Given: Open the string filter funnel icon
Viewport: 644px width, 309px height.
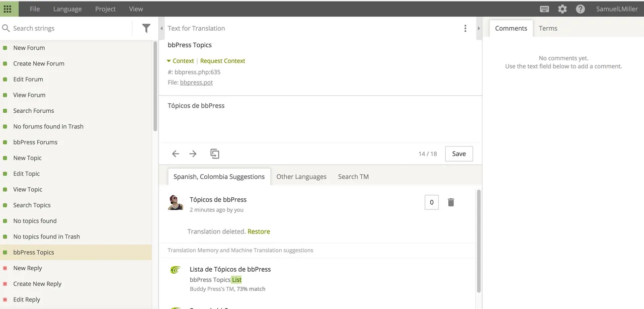Looking at the screenshot, I should pyautogui.click(x=146, y=28).
